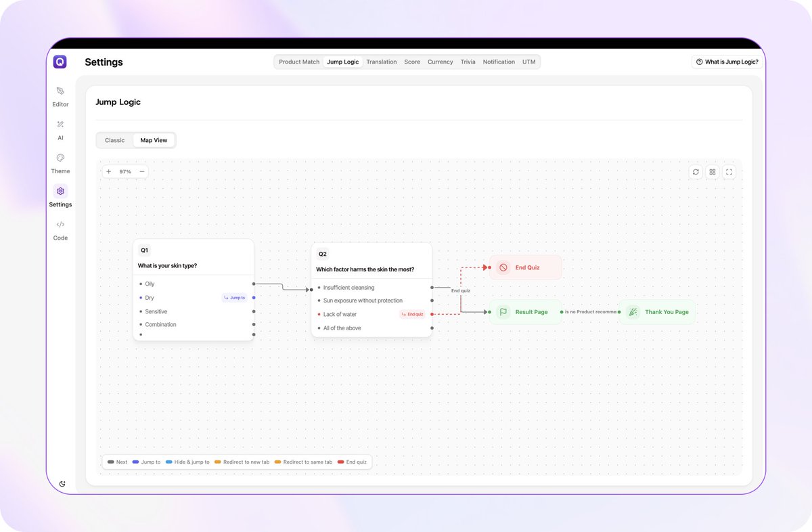
Task: Open the Product Match tab
Action: pyautogui.click(x=299, y=62)
